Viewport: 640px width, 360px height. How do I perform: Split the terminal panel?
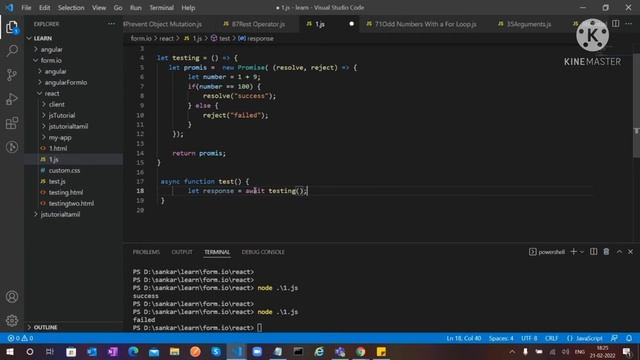[593, 252]
